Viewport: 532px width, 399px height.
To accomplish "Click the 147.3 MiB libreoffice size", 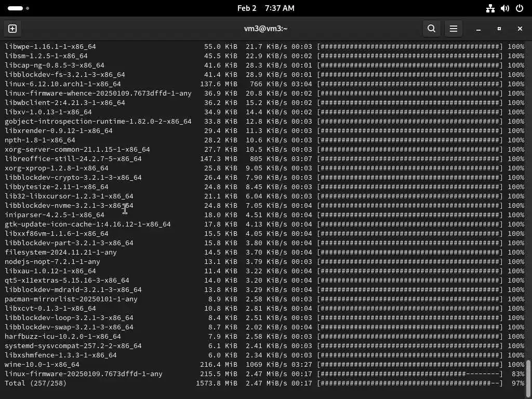I will click(219, 158).
